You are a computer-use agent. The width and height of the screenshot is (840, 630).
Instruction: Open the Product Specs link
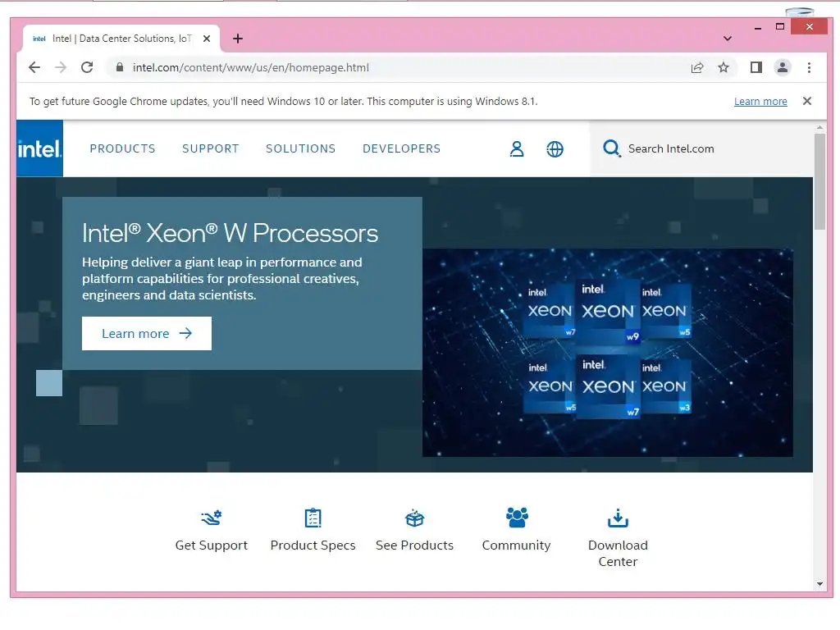313,545
